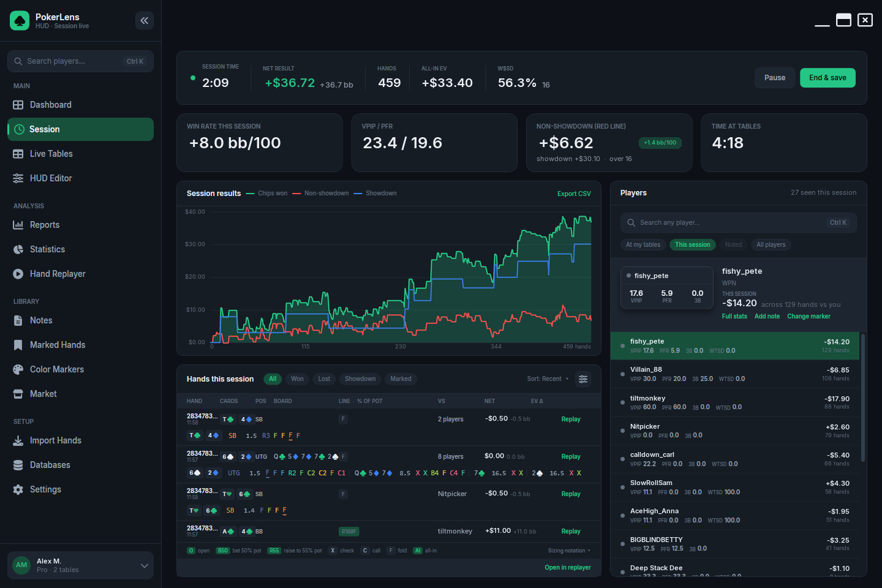The width and height of the screenshot is (882, 588).
Task: Open the Dashboard icon in sidebar
Action: tap(18, 105)
